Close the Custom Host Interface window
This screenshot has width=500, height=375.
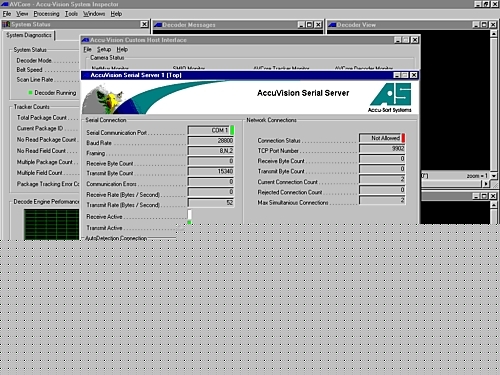click(415, 40)
